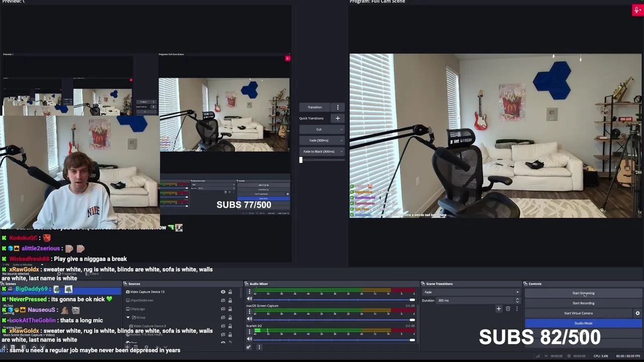
Task: Click the transition T-bar slider handle
Action: pyautogui.click(x=301, y=160)
